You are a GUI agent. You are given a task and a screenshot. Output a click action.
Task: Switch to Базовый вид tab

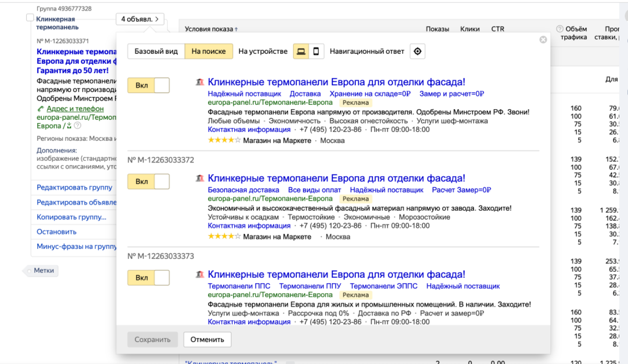(156, 51)
